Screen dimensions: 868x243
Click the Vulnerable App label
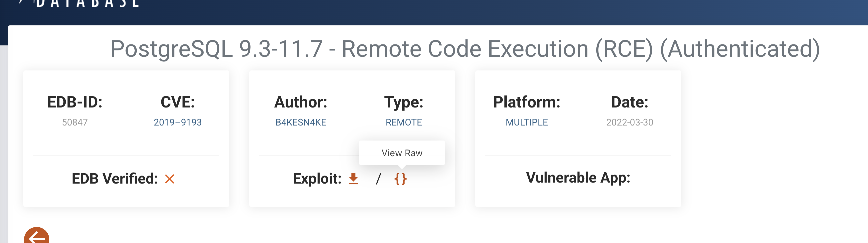pyautogui.click(x=578, y=178)
